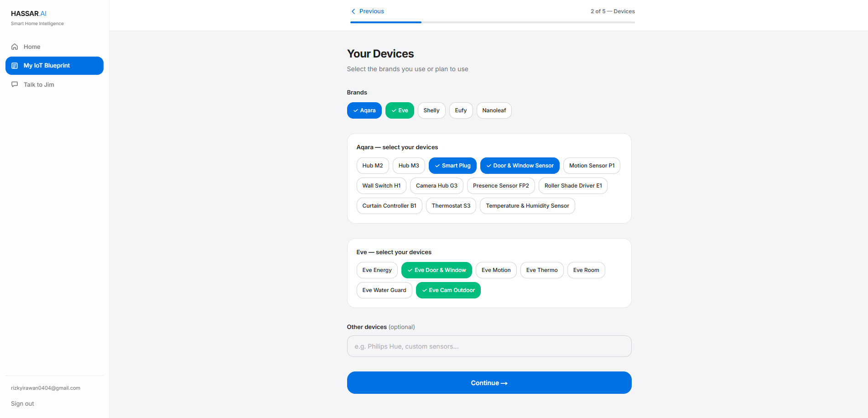Deselect the Eve Cam Outdoor device
868x418 pixels.
pyautogui.click(x=448, y=290)
